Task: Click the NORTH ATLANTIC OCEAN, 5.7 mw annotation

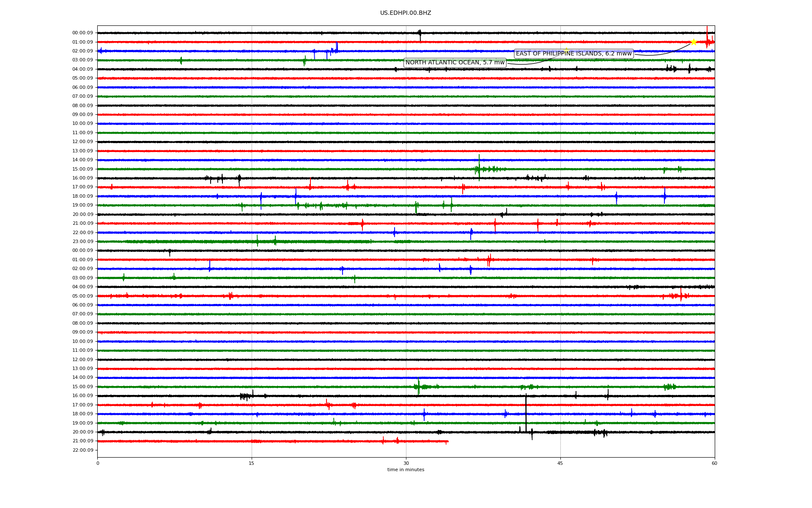Action: [455, 63]
